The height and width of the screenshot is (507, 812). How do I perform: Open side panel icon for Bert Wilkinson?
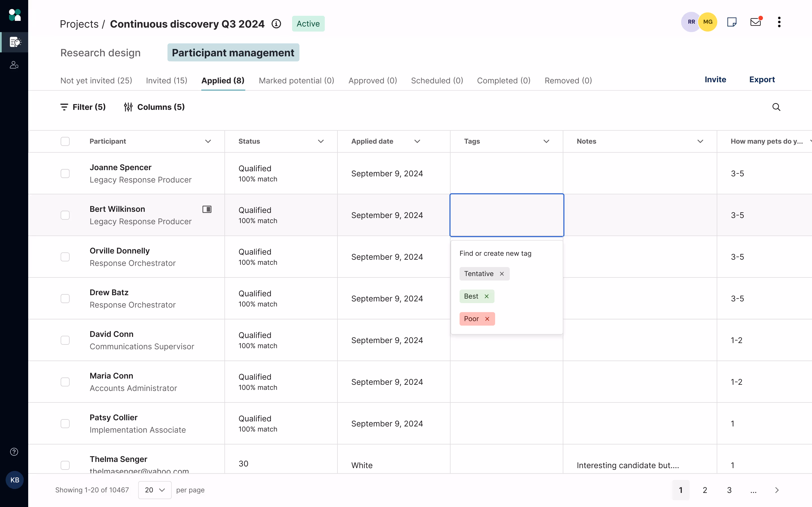click(x=207, y=209)
